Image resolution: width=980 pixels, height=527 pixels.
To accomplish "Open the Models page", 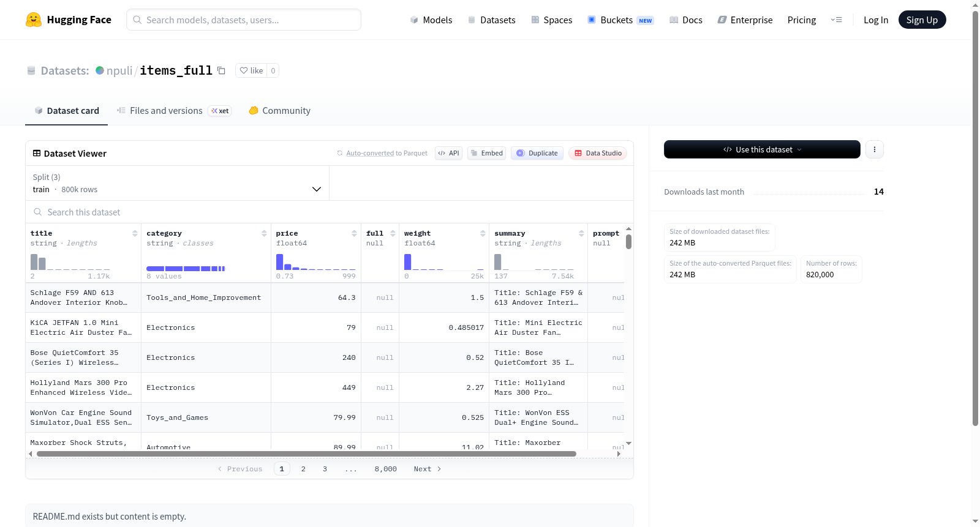I will click(x=431, y=20).
